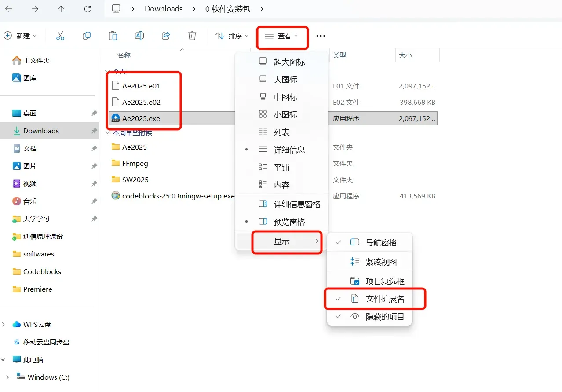Viewport: 562px width, 392px height.
Task: Toggle 隐藏的项目 visibility option
Action: pyautogui.click(x=384, y=317)
